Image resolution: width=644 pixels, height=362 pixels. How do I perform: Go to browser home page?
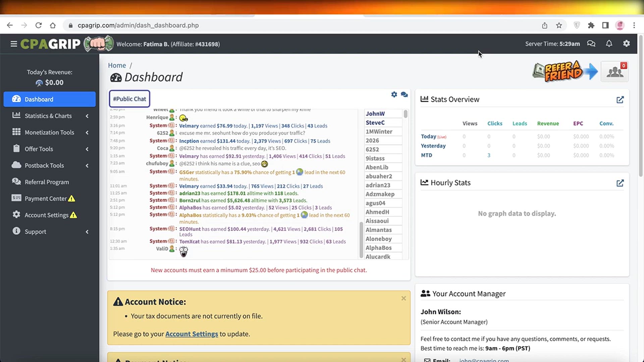[53, 25]
